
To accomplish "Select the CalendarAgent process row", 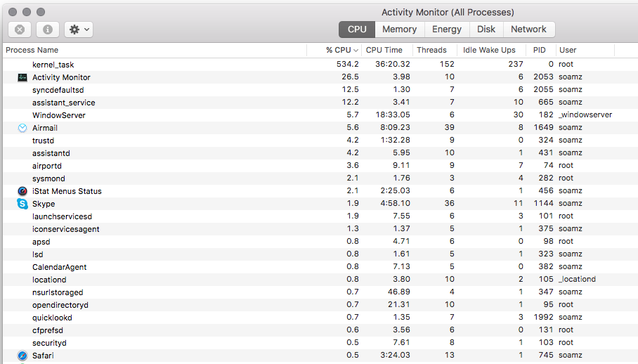I will coord(320,267).
